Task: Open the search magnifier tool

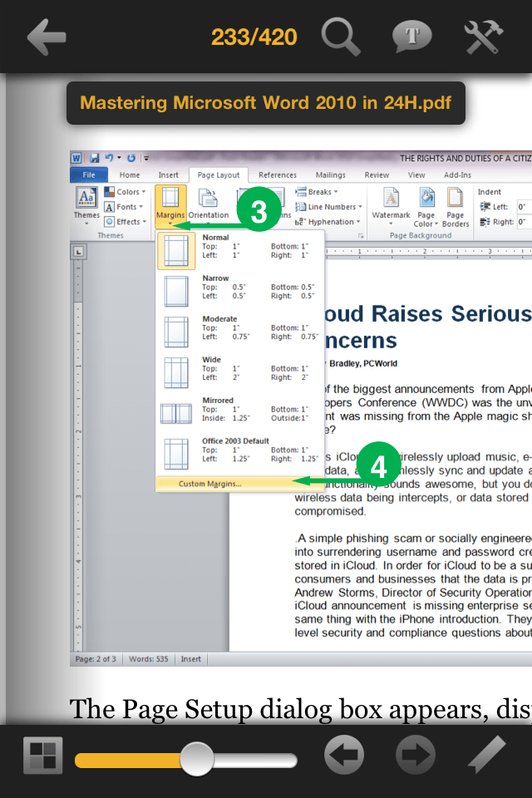Action: [341, 37]
